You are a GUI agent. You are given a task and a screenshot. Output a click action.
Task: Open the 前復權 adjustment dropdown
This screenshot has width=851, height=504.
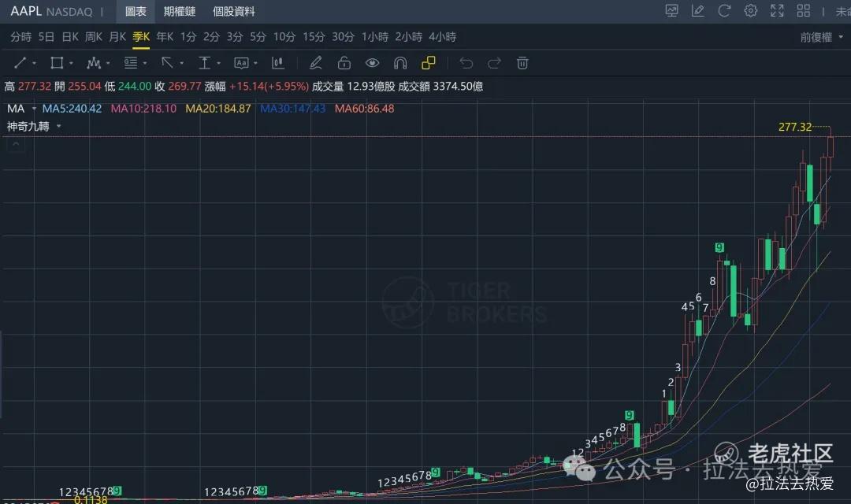click(x=821, y=37)
